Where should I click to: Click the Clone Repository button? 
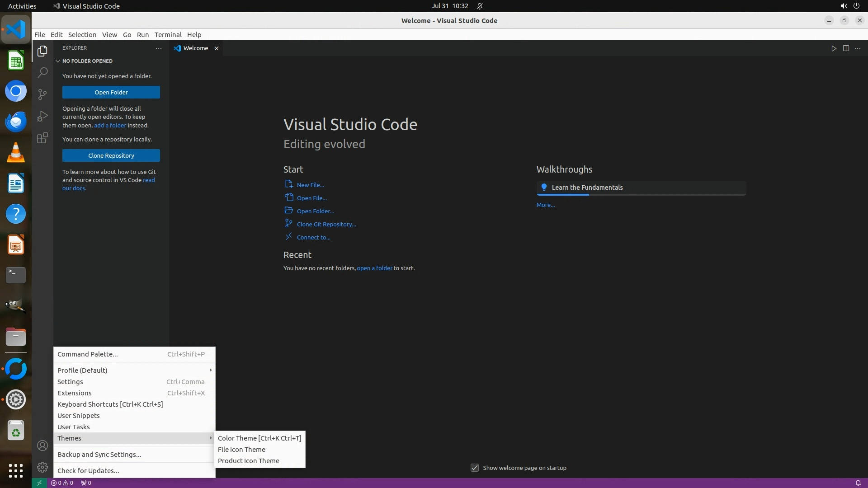[111, 155]
